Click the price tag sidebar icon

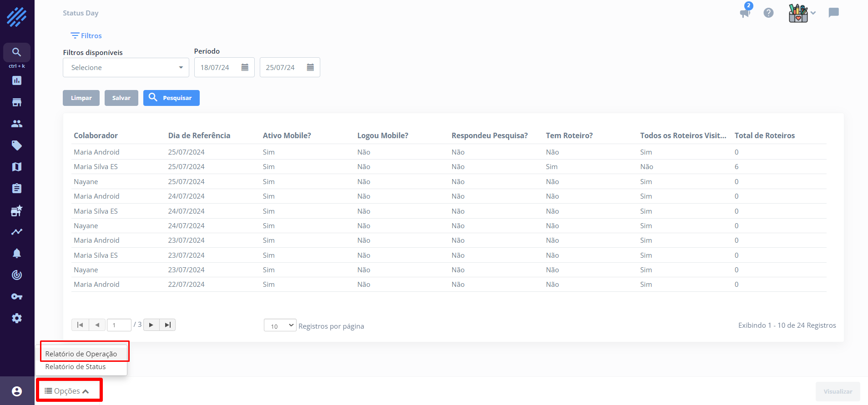pos(17,145)
